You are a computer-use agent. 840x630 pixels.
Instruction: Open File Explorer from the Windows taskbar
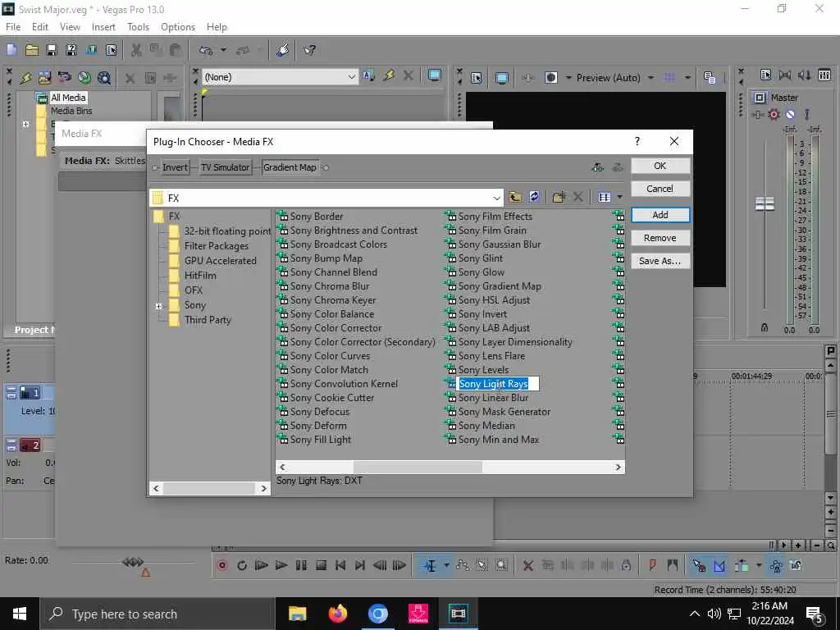[297, 614]
